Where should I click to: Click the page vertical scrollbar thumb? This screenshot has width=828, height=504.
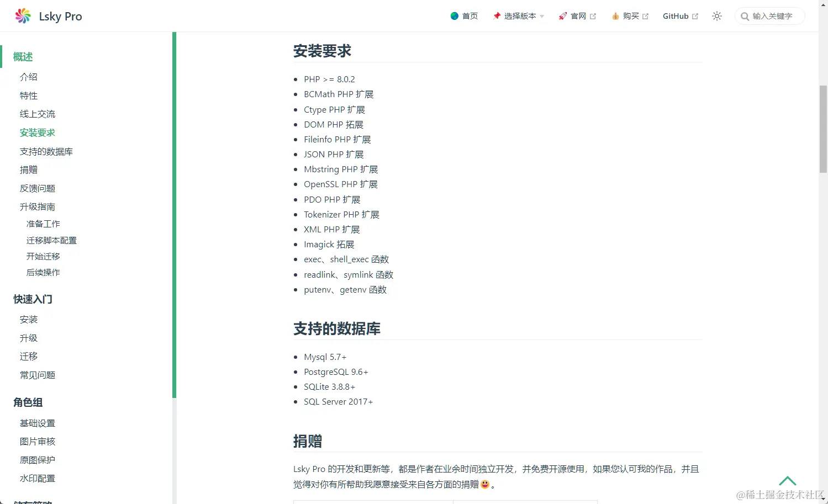(823, 129)
